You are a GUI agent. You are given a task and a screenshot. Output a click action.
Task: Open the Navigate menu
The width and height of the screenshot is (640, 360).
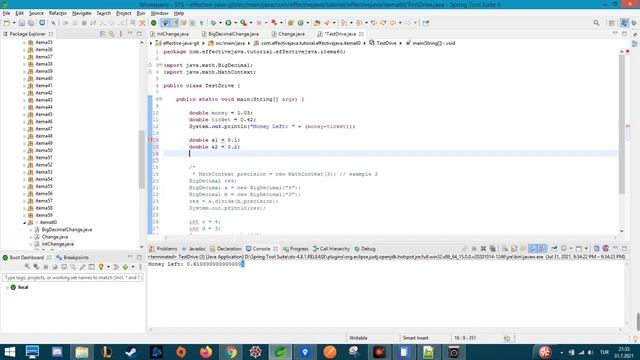pyautogui.click(x=82, y=13)
